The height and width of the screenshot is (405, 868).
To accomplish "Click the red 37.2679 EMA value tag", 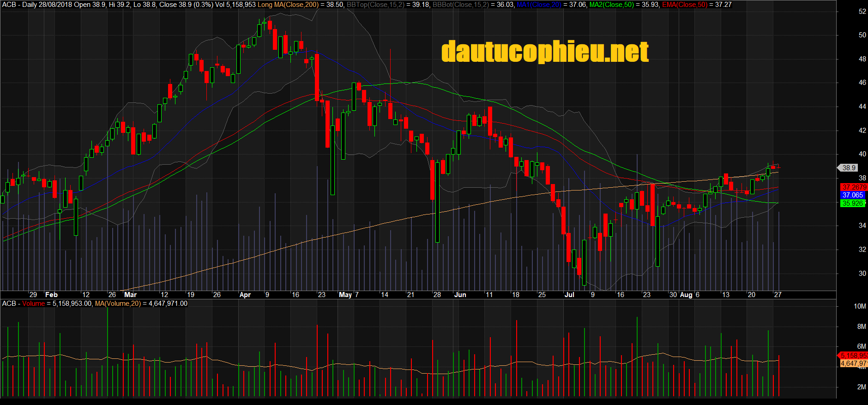I will tap(854, 187).
